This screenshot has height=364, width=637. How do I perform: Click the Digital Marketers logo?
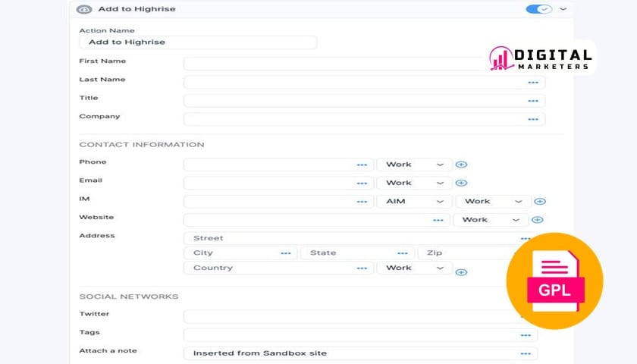click(x=540, y=59)
